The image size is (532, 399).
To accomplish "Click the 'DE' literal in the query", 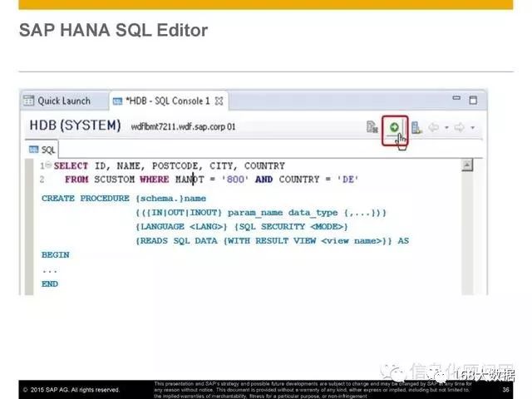I will pyautogui.click(x=347, y=180).
